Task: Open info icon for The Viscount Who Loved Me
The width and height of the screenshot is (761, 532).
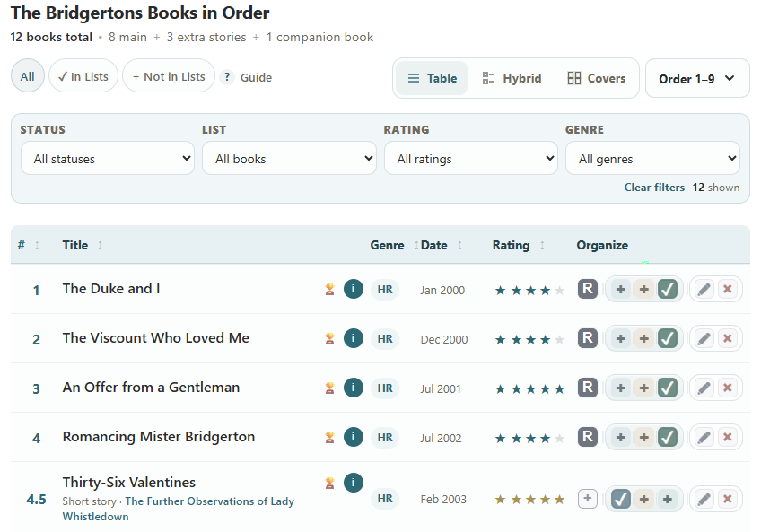Action: (x=354, y=338)
